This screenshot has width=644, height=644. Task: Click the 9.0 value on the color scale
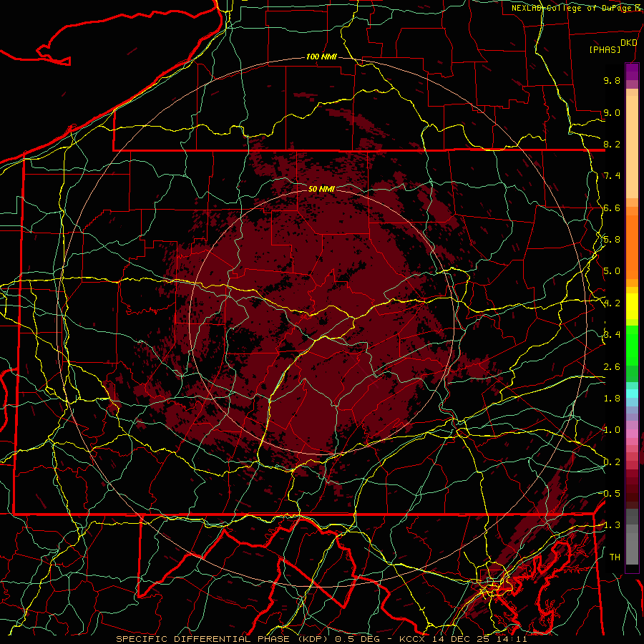(x=612, y=112)
